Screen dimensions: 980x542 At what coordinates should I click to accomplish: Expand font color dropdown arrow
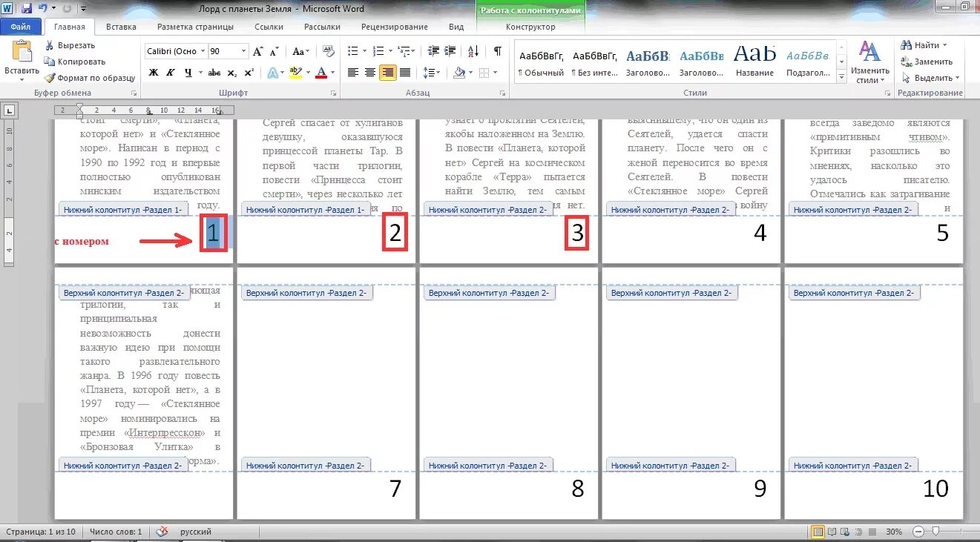pos(332,73)
